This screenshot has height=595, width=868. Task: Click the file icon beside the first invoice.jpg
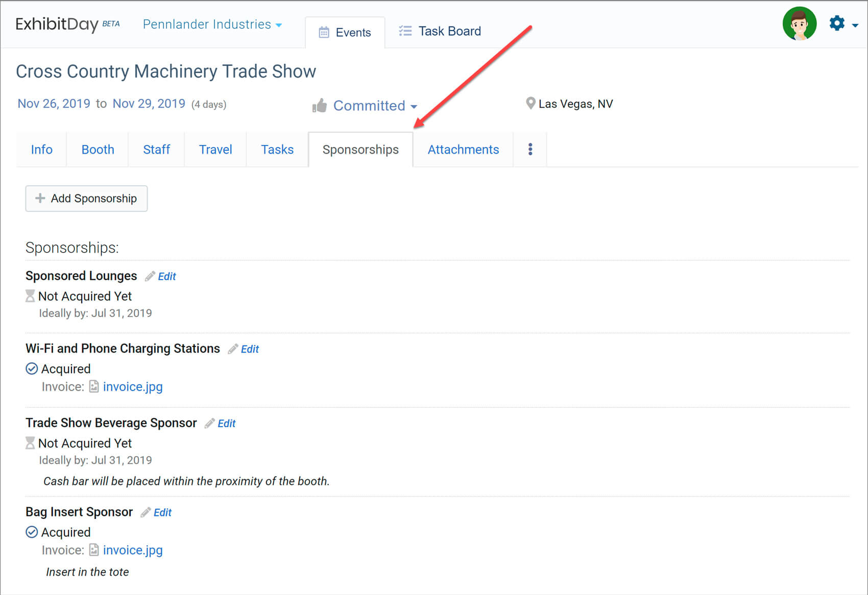pos(94,387)
